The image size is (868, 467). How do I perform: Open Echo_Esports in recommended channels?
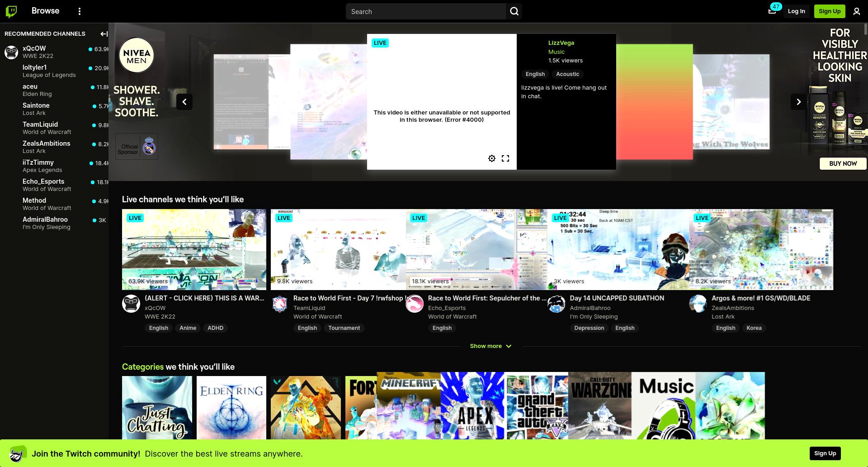coord(54,185)
